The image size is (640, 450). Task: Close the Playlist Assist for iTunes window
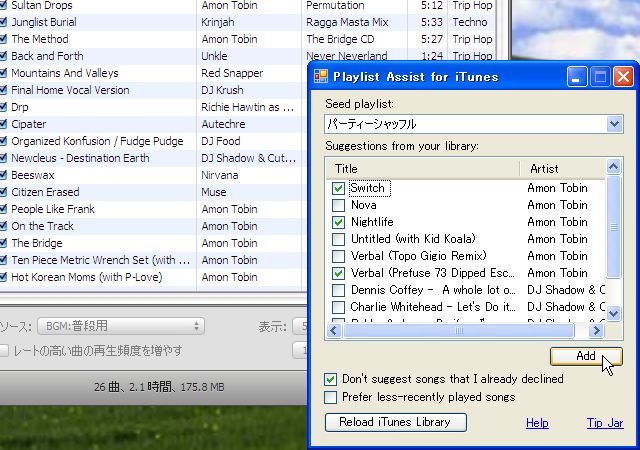pos(623,77)
